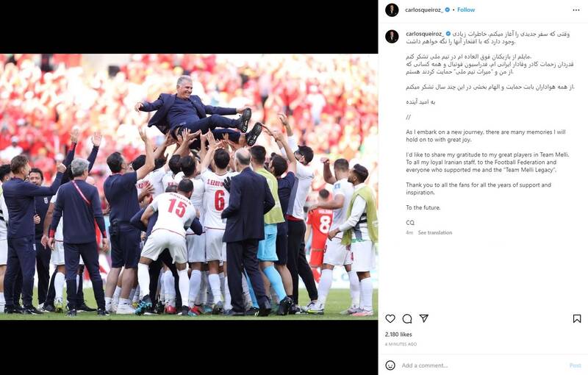Like the post with the heart icon
Screen dimensions: 588x375
390,319
